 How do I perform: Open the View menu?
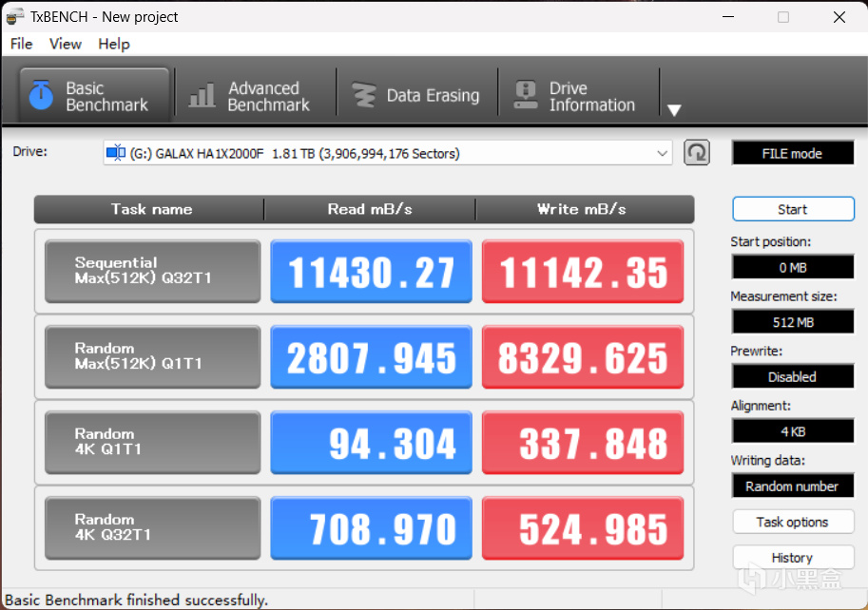(66, 44)
